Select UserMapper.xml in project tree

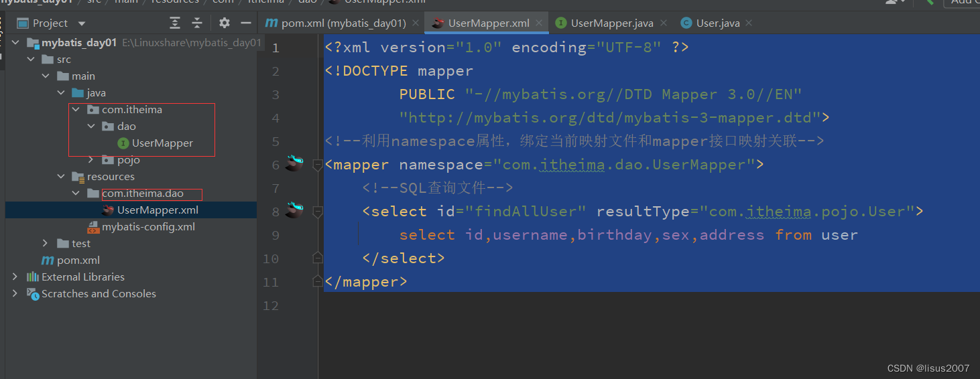point(158,210)
